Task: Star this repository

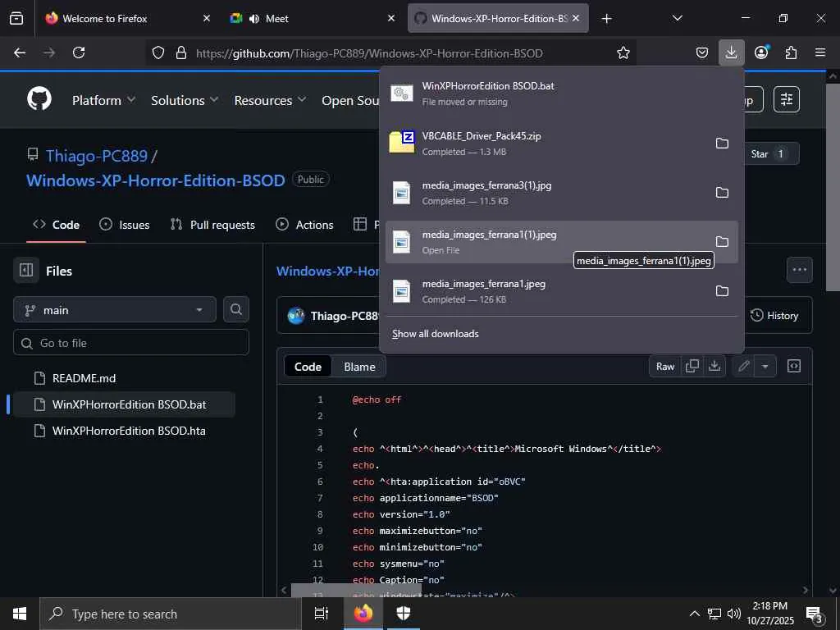Action: click(768, 153)
